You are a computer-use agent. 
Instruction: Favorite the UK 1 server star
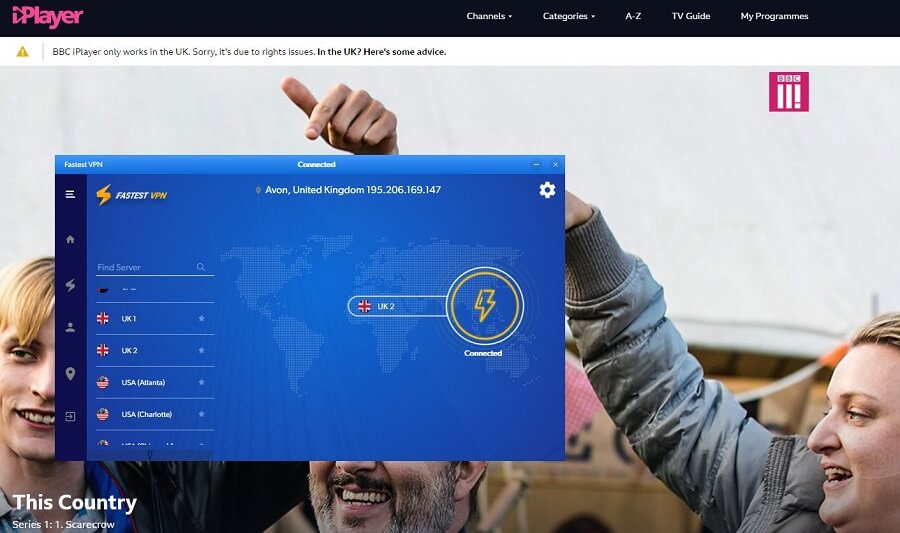201,318
